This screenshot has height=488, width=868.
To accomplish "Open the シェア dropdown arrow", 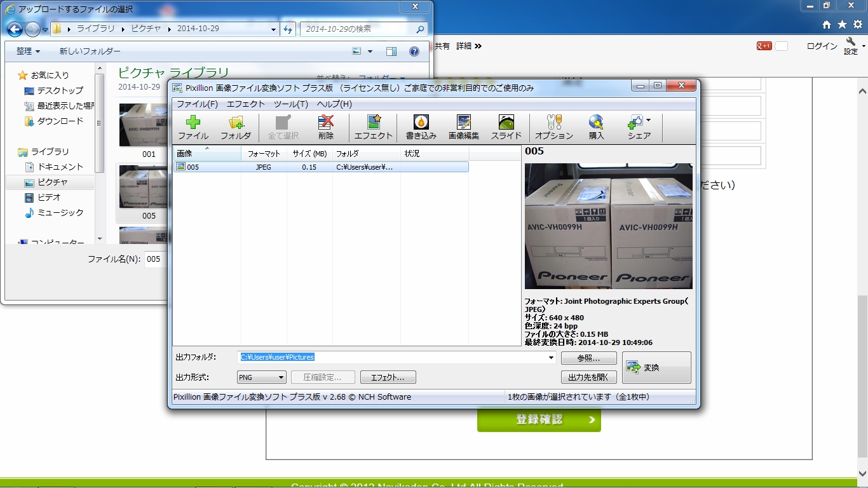I will 648,119.
